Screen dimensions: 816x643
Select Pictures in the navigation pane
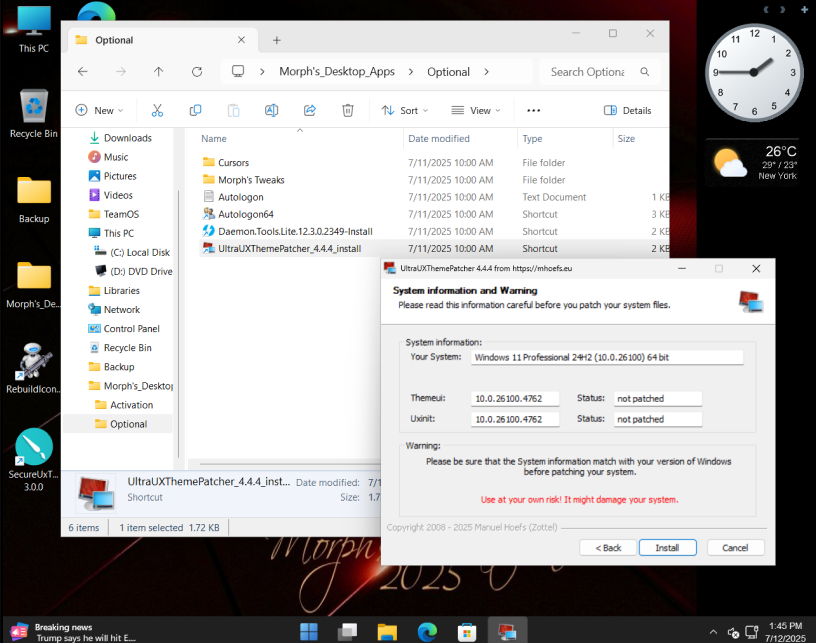(x=112, y=176)
